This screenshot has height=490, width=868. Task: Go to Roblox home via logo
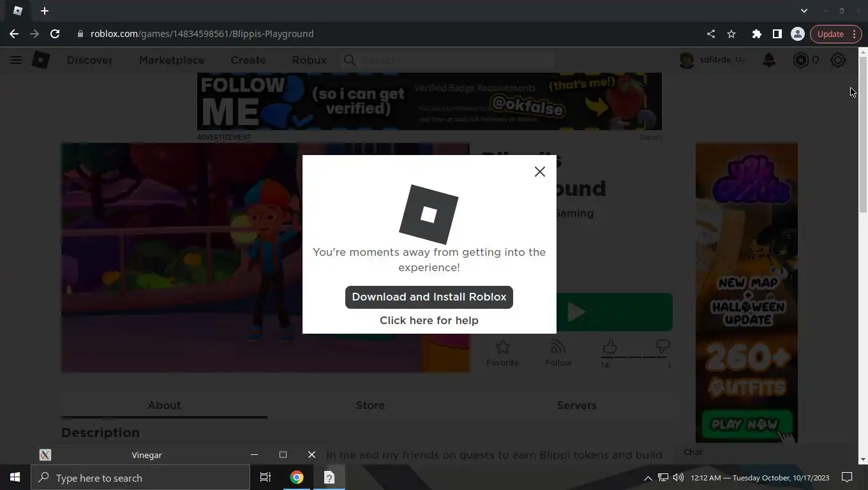tap(41, 60)
